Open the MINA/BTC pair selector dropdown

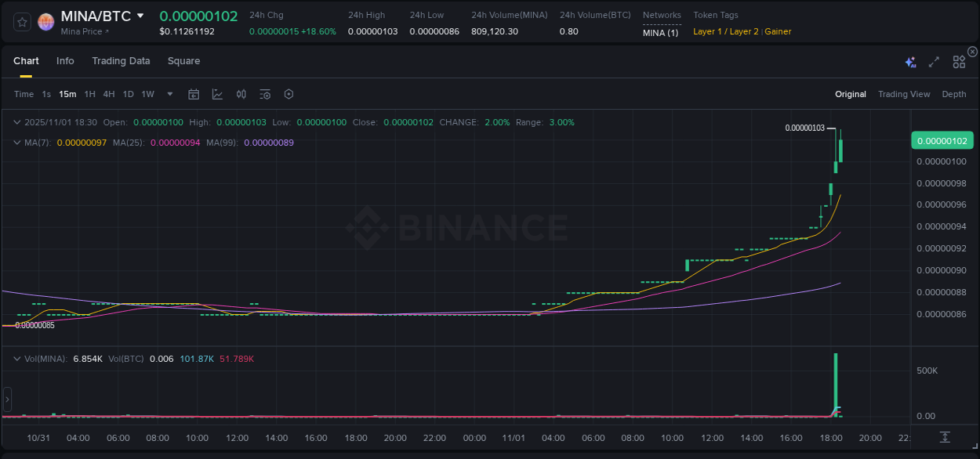click(140, 15)
